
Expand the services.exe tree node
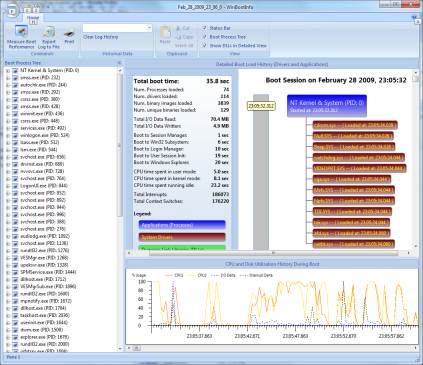[8, 128]
